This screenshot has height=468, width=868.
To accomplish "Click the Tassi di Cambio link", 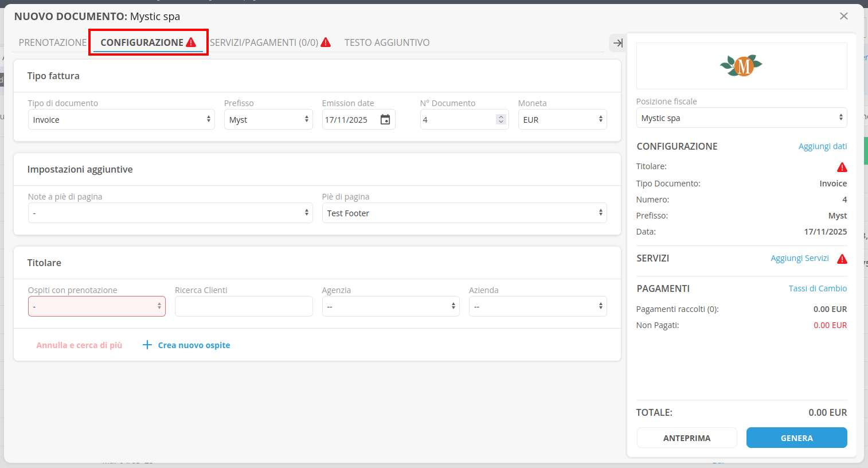I will (817, 288).
